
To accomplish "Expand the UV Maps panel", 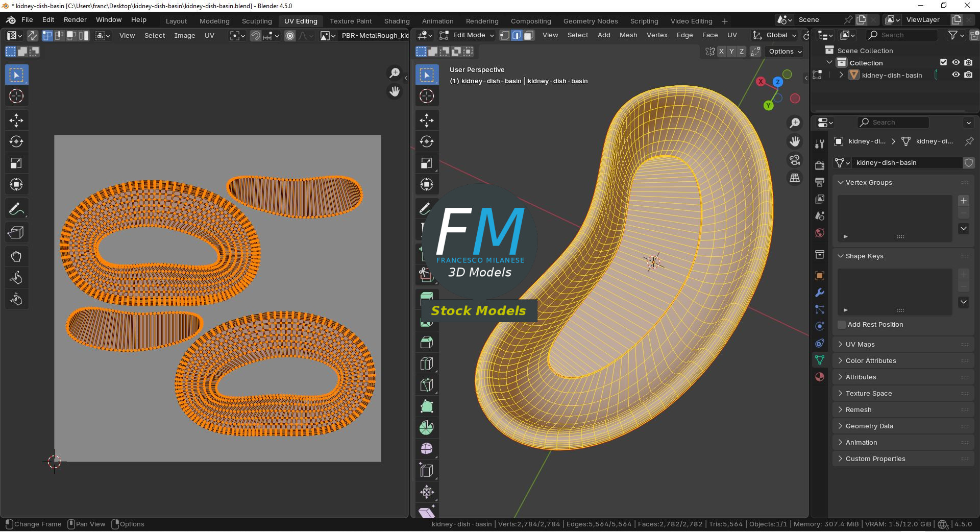I will point(860,345).
